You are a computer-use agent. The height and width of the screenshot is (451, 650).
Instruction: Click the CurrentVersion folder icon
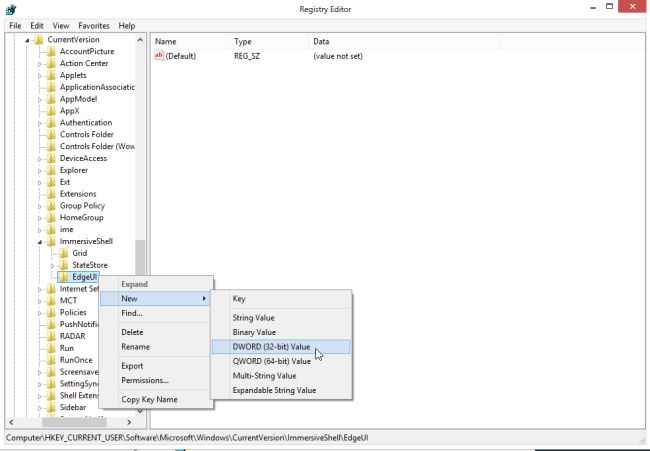(39, 40)
